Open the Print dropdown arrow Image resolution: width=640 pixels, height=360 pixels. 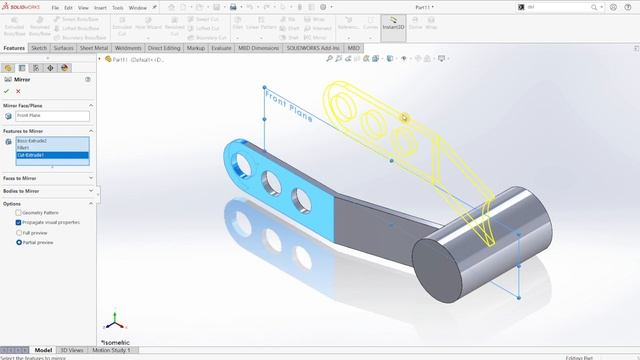click(x=241, y=7)
